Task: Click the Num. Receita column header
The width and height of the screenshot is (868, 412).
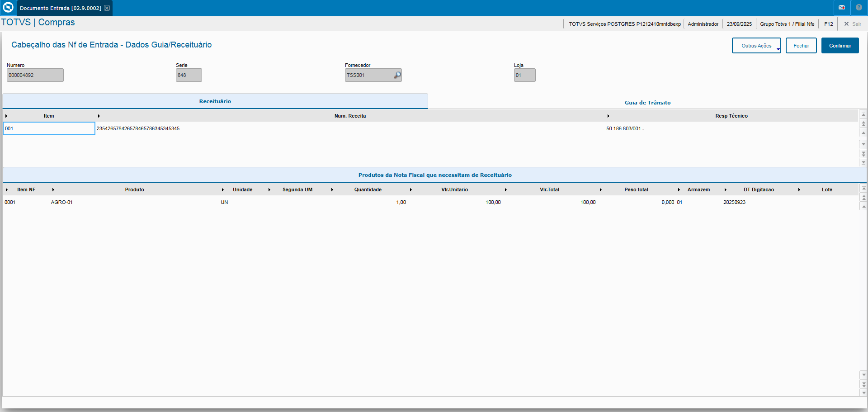Action: pos(350,116)
